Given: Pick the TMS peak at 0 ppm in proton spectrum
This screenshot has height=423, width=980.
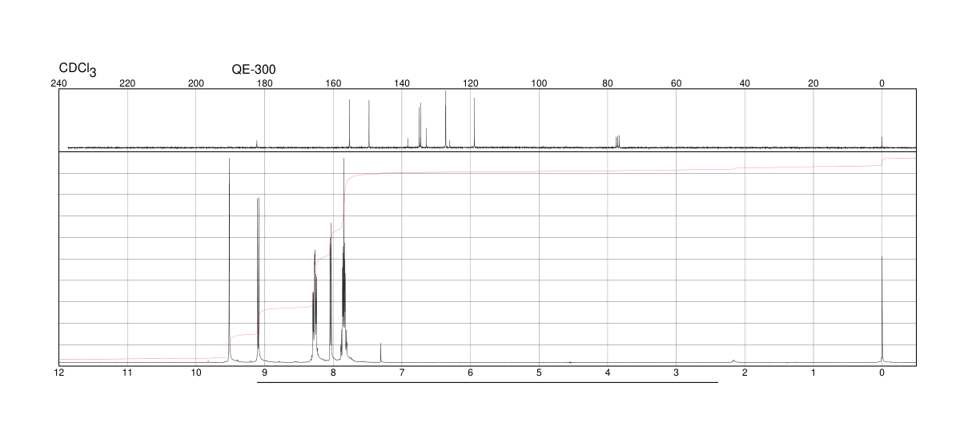Looking at the screenshot, I should (x=882, y=309).
